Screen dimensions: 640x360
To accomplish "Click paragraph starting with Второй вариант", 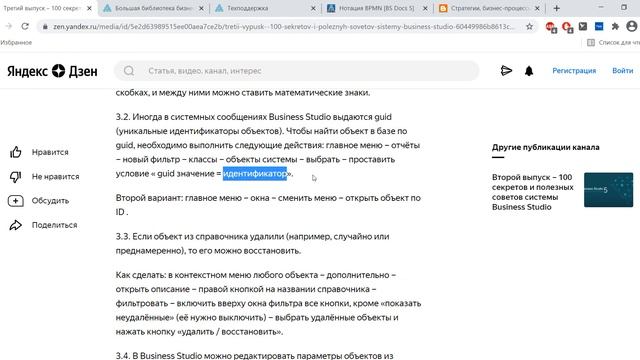I will click(268, 205).
